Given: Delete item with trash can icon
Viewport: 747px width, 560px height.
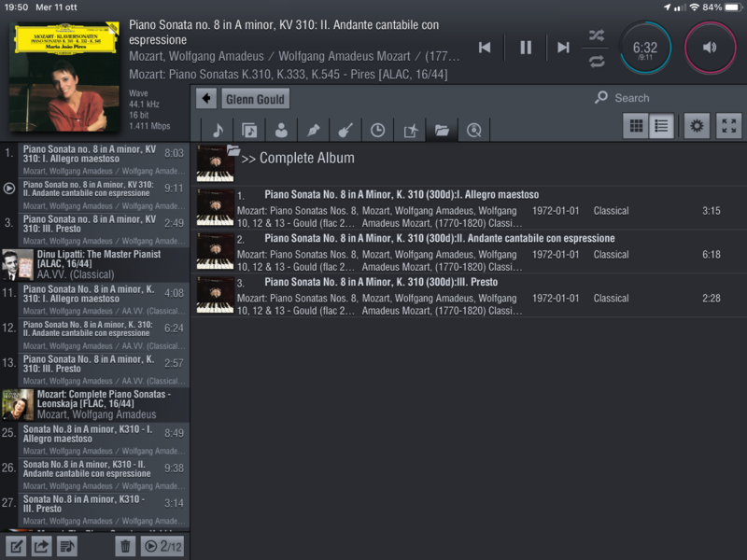Looking at the screenshot, I should click(125, 546).
